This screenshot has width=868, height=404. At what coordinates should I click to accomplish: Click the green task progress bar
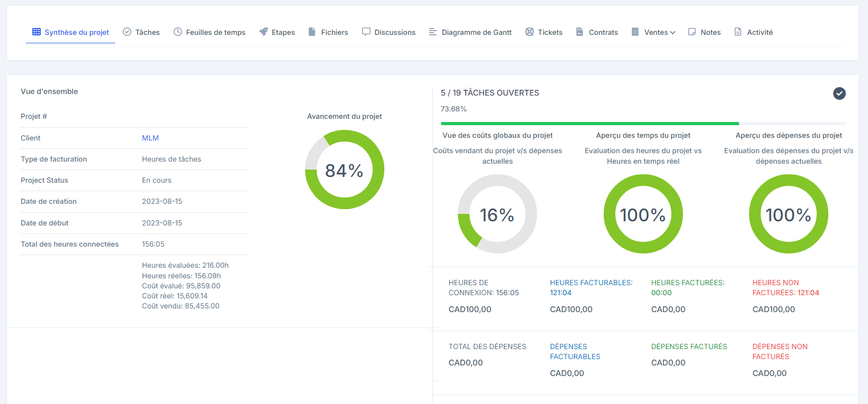coord(589,124)
